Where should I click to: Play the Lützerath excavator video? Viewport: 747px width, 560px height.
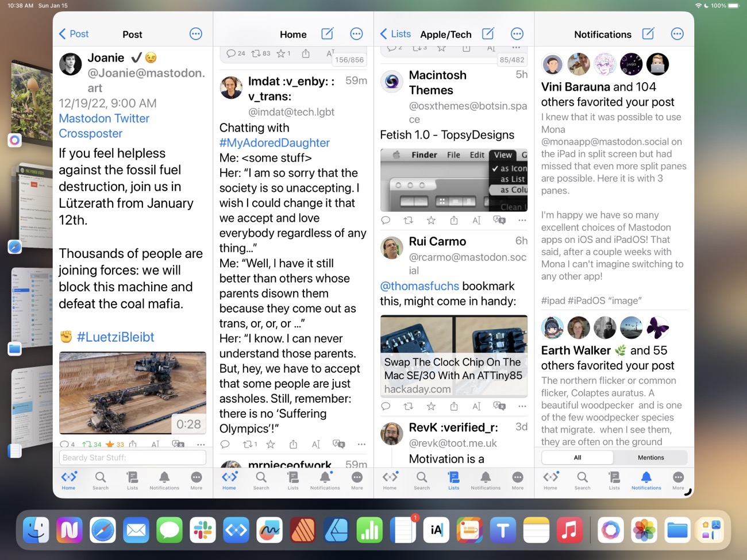coord(132,393)
